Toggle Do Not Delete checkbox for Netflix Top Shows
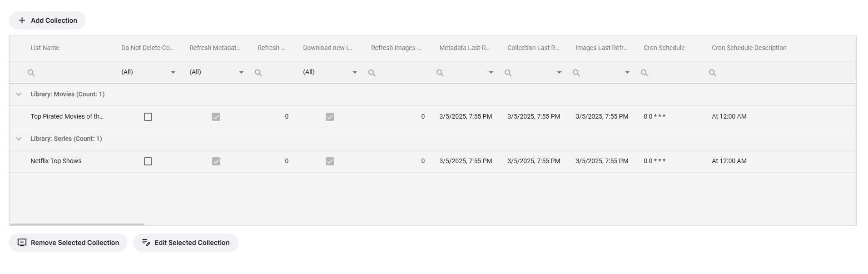 pyautogui.click(x=148, y=161)
